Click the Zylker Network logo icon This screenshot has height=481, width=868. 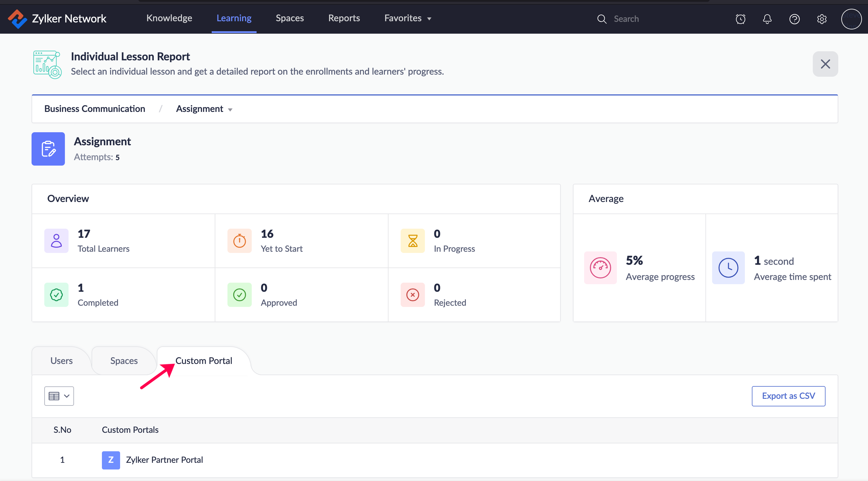17,19
